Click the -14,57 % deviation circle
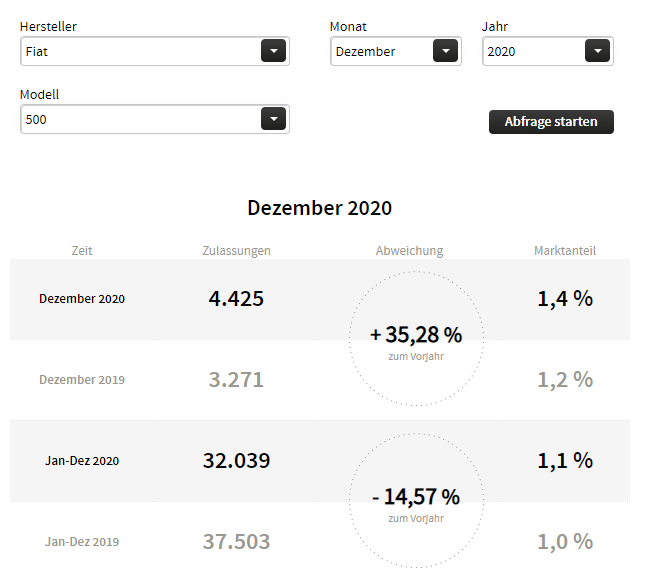Screen dimensions: 666x578 point(415,501)
